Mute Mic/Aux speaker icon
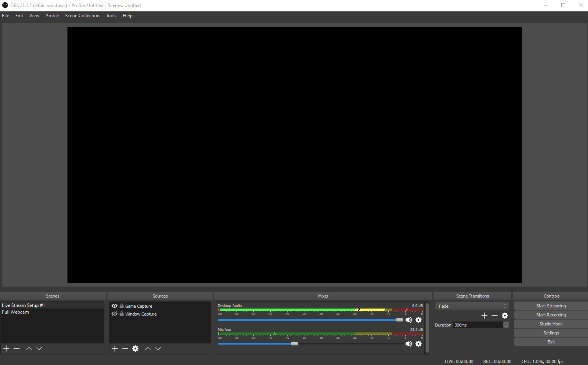Viewport: 588px width, 365px height. pos(409,344)
